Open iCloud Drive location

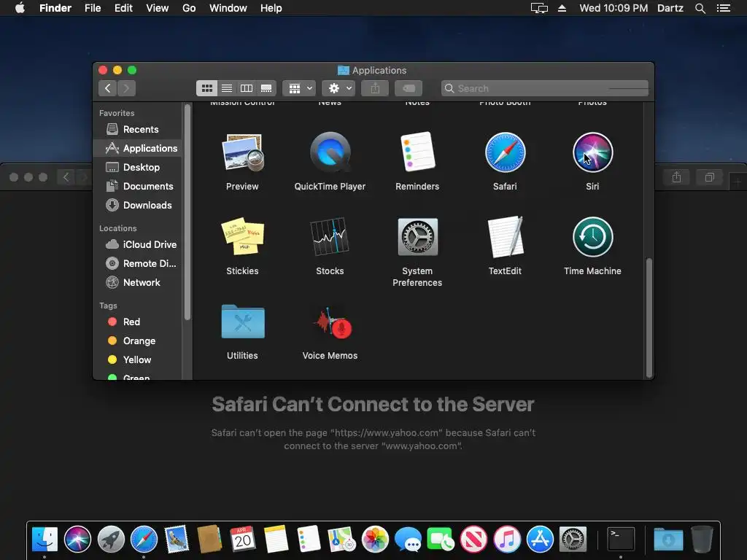138,244
